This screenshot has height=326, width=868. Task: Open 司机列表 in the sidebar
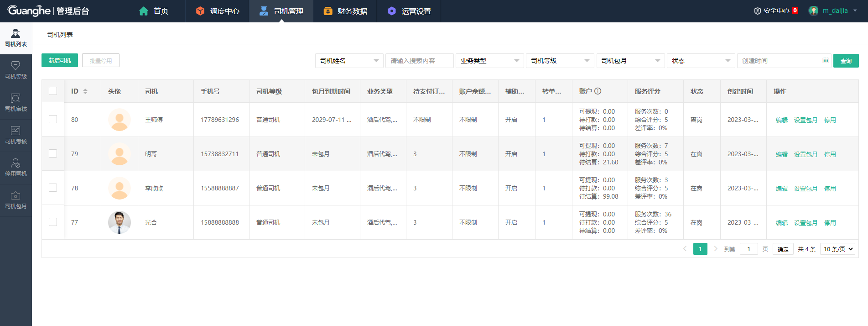coord(16,38)
